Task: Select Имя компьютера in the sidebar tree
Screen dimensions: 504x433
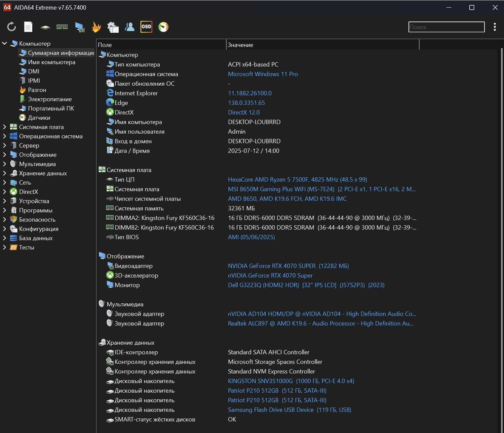Action: point(52,62)
